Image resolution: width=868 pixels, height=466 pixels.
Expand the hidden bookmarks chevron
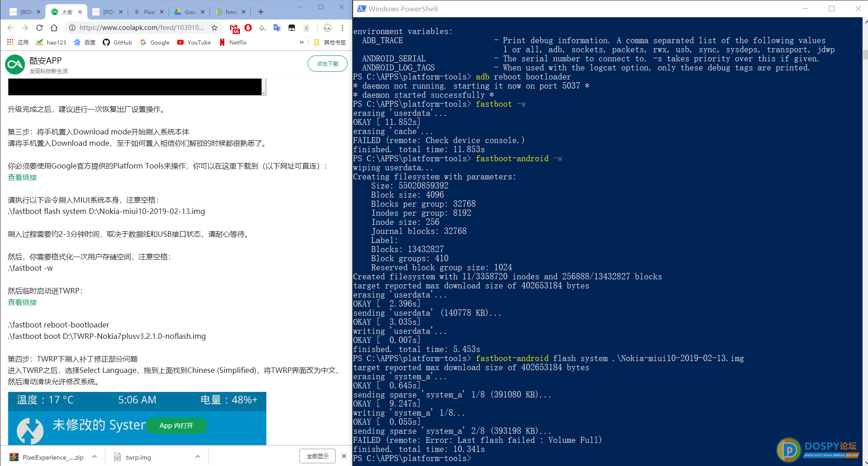pyautogui.click(x=302, y=42)
